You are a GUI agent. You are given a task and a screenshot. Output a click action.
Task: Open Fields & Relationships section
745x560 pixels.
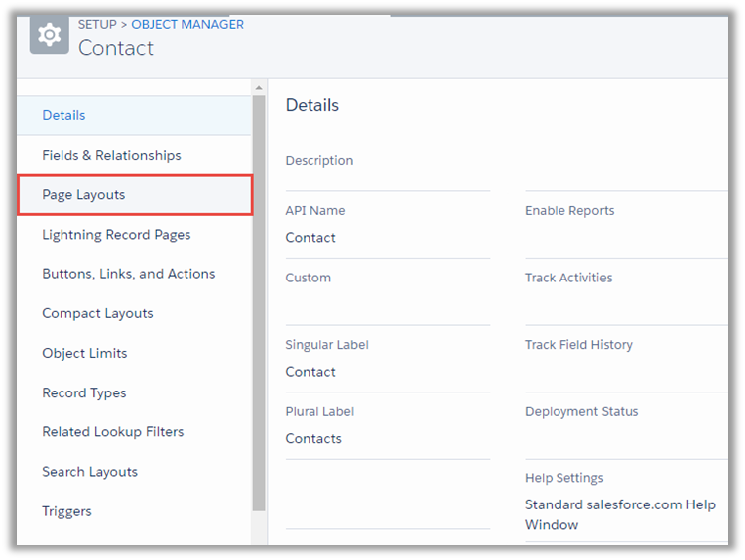tap(111, 155)
